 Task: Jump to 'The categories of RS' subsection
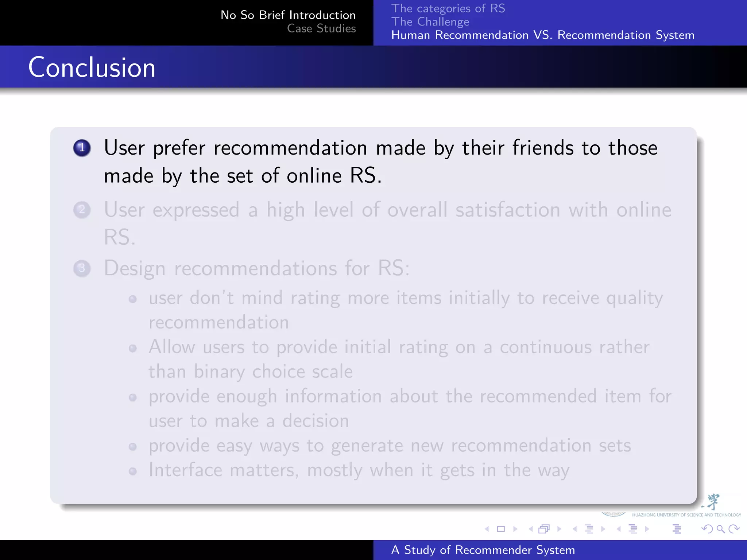click(448, 8)
